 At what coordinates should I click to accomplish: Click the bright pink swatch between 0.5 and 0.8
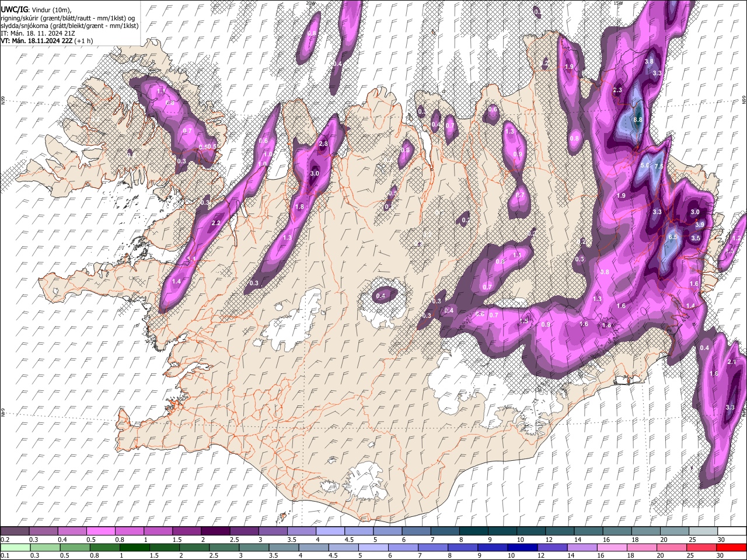pyautogui.click(x=100, y=531)
